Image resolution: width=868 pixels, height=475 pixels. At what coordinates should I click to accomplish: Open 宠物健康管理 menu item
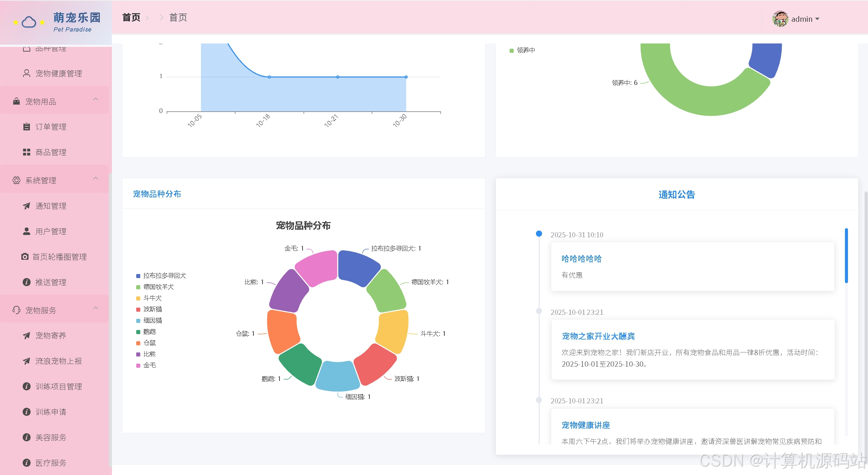pos(54,73)
